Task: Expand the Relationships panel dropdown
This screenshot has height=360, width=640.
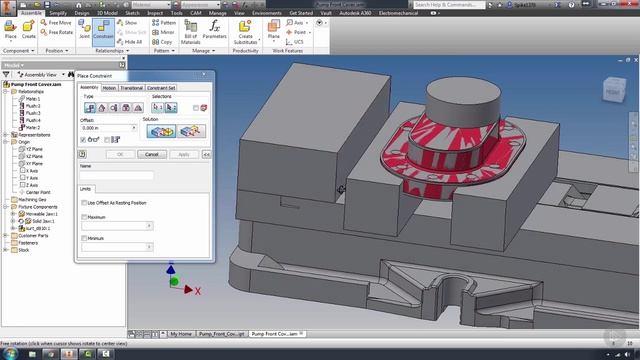Action: (x=128, y=51)
